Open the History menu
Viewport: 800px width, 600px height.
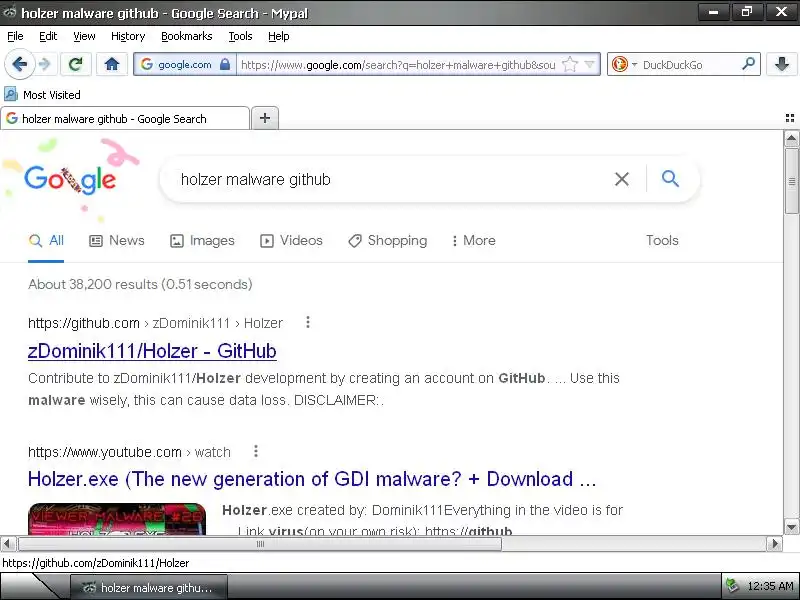tap(128, 36)
